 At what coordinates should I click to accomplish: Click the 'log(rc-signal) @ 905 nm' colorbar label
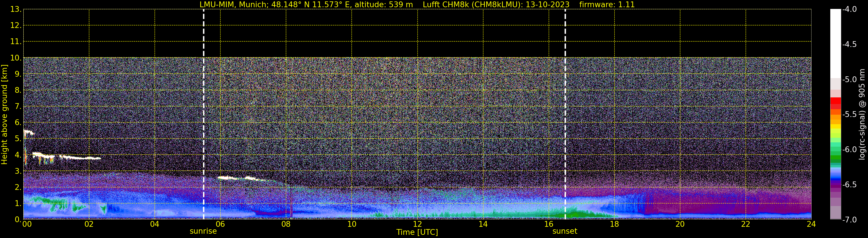862,114
